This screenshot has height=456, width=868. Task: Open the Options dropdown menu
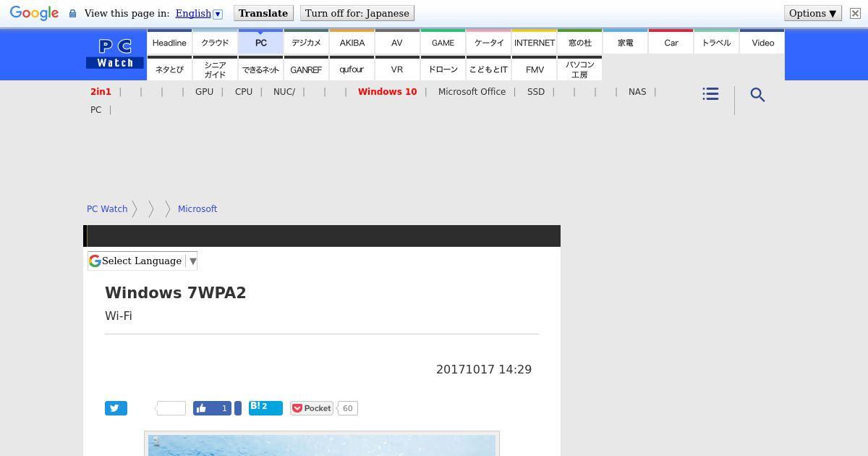point(812,13)
